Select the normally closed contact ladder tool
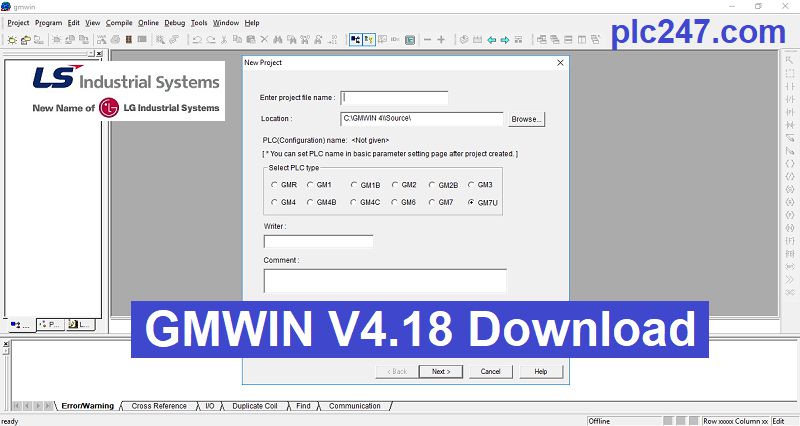This screenshot has width=800, height=426. [790, 99]
